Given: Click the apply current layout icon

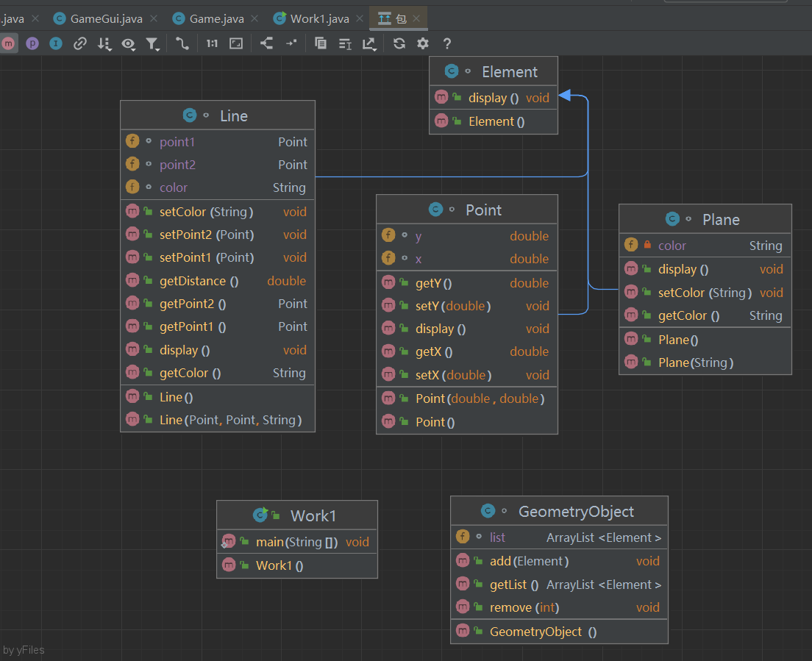Looking at the screenshot, I should point(266,43).
